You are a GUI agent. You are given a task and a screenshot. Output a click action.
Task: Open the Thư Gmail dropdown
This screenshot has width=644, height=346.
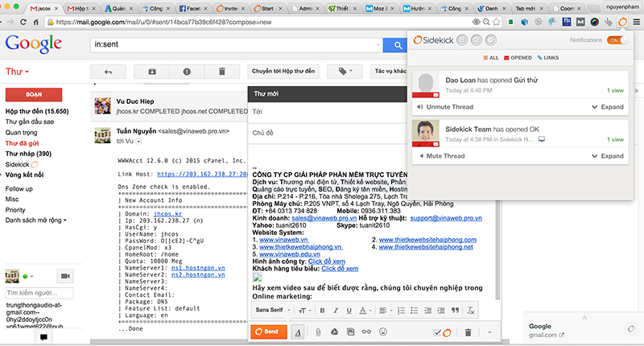click(x=17, y=72)
